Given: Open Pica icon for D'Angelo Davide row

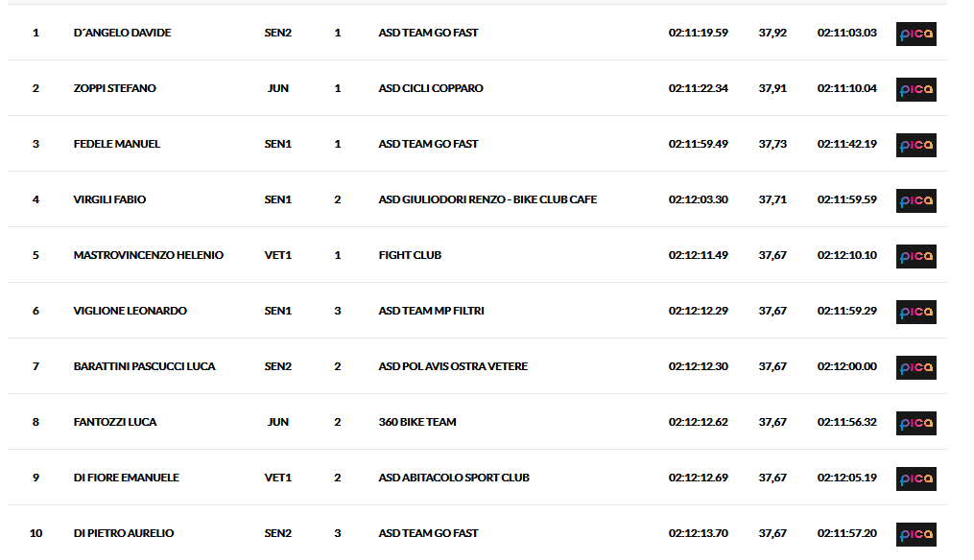Looking at the screenshot, I should point(915,34).
